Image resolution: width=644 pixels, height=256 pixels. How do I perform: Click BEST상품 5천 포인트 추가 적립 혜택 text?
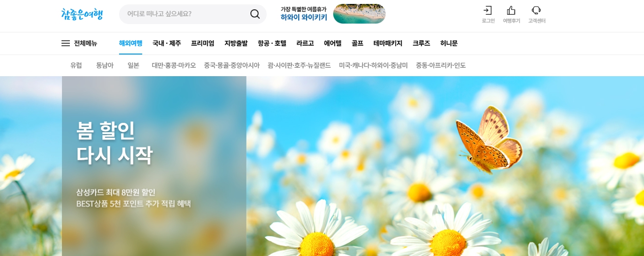(133, 203)
